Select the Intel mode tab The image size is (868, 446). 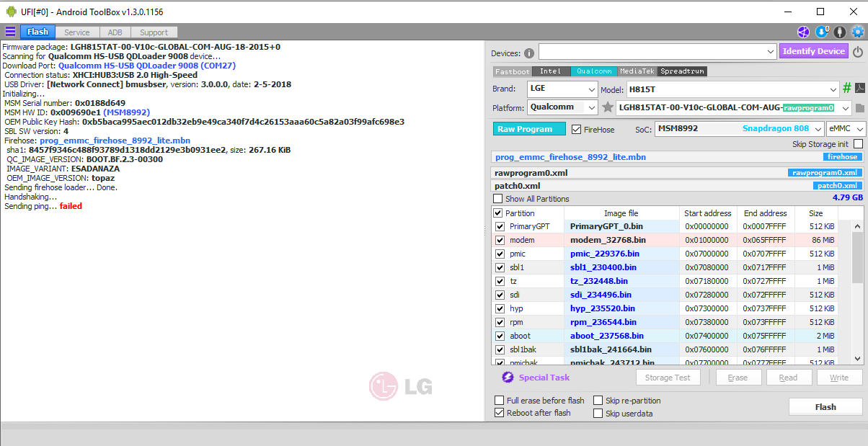click(x=551, y=71)
